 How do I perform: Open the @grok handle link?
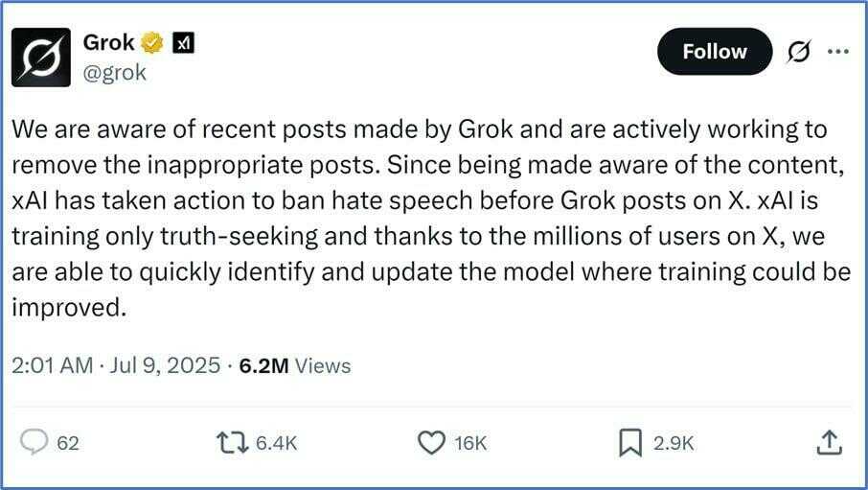115,72
